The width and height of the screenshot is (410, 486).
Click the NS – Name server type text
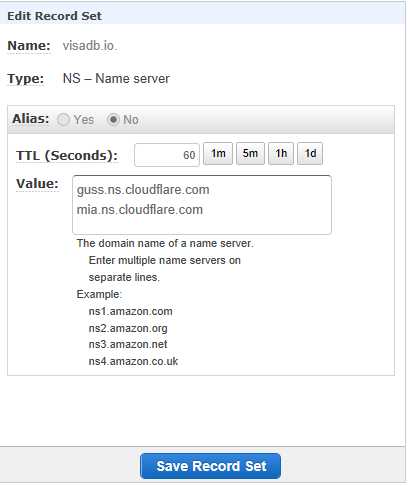116,79
